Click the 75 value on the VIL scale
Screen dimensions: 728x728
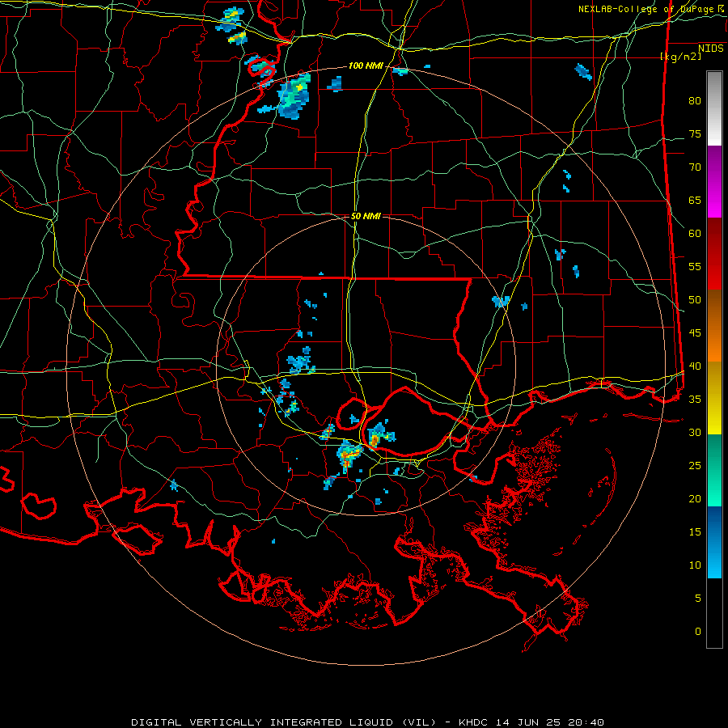(x=695, y=133)
